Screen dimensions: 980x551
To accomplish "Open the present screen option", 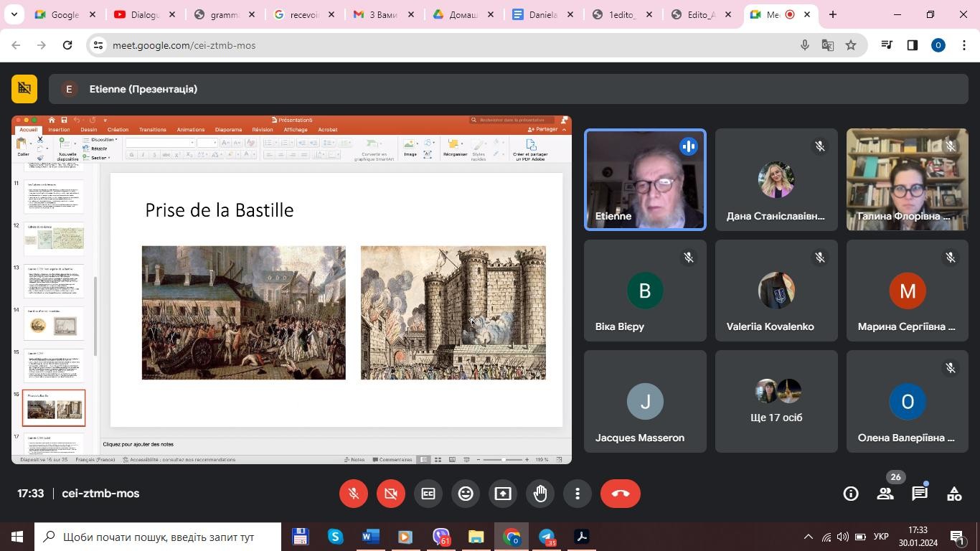I will point(503,494).
